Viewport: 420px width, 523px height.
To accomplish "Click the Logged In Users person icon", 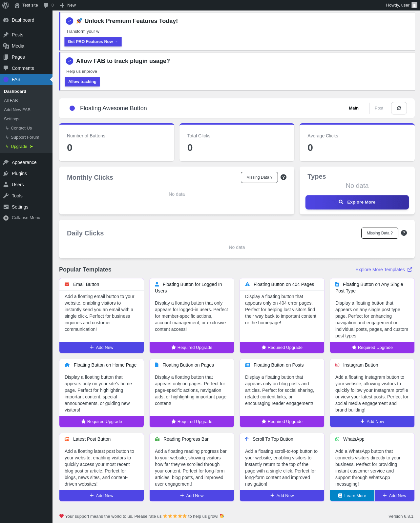I will pos(157,284).
